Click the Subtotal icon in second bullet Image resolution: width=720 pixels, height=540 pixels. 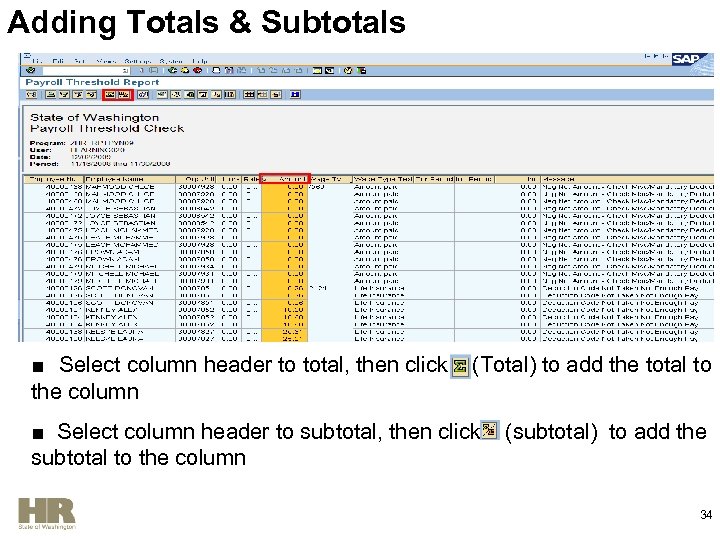coord(489,430)
